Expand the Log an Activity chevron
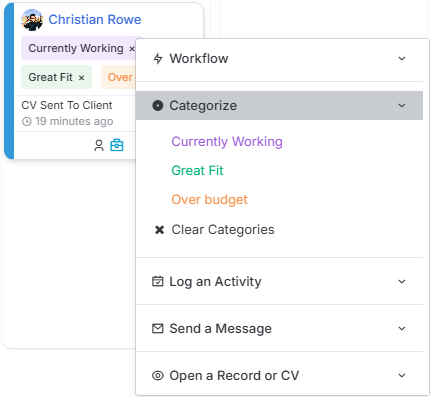Screen dimensions: 431x397 pos(402,282)
